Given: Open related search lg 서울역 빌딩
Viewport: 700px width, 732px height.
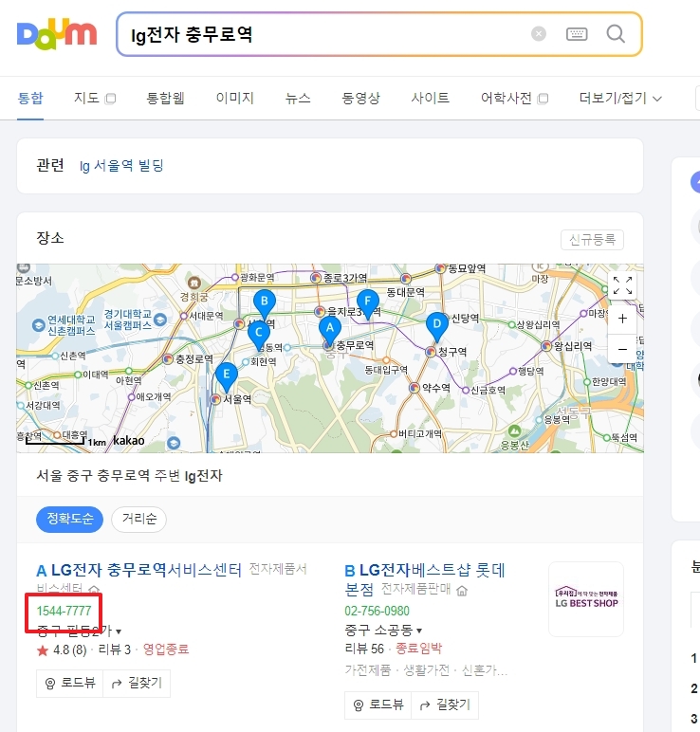Looking at the screenshot, I should click(x=121, y=166).
